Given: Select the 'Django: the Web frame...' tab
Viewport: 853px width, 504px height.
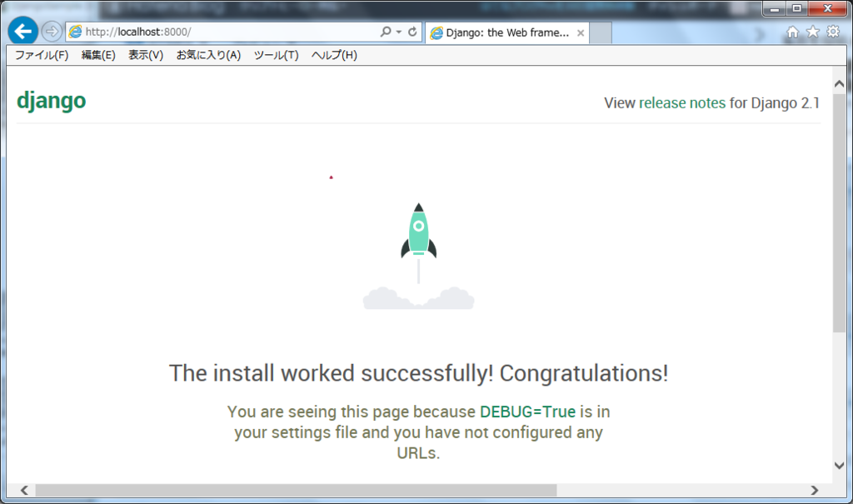Looking at the screenshot, I should (506, 32).
